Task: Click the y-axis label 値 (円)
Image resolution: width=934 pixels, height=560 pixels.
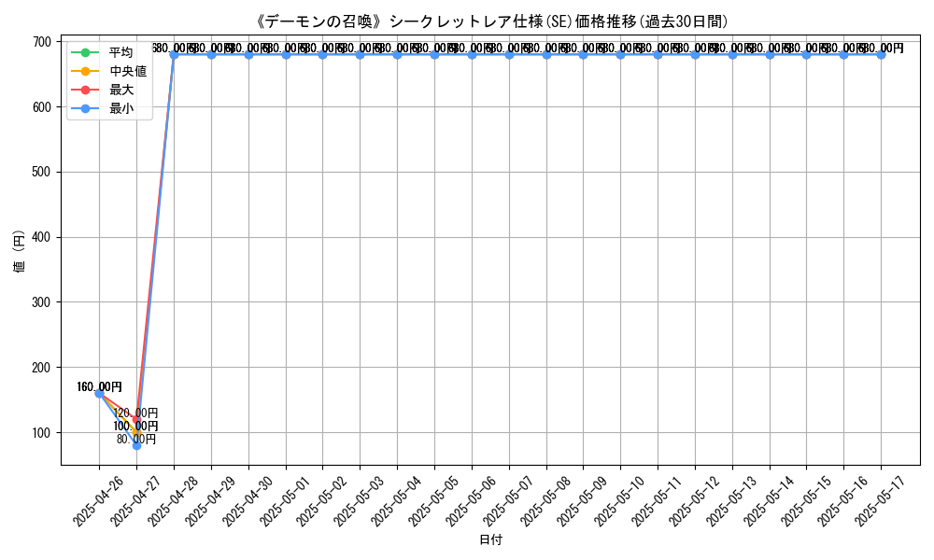Action: click(x=20, y=252)
